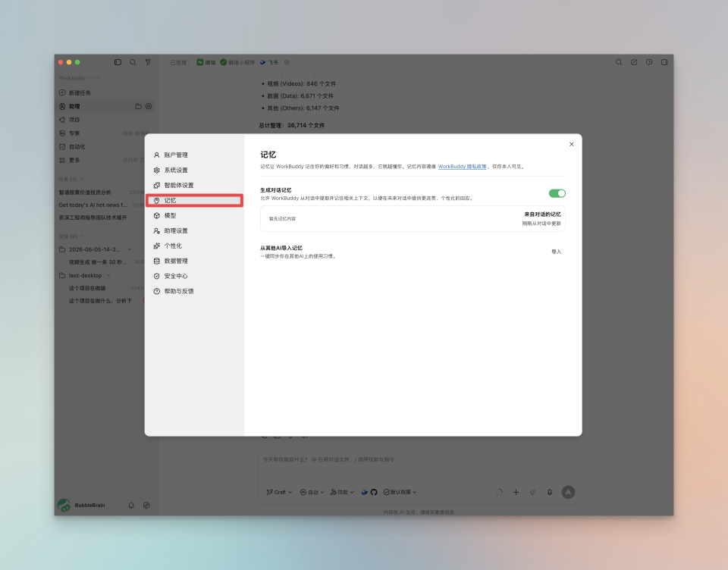Click the context usage ring in the input bar
The width and height of the screenshot is (728, 570).
[x=499, y=492]
